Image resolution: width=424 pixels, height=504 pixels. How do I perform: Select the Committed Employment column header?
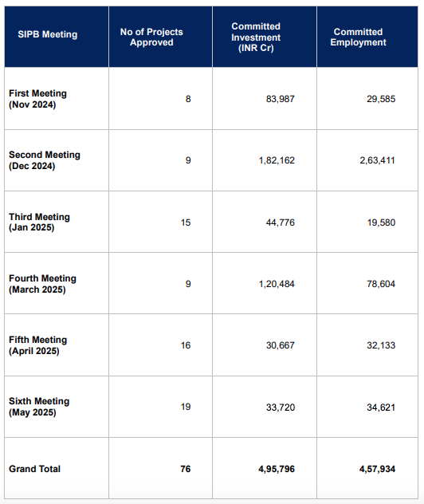[358, 37]
